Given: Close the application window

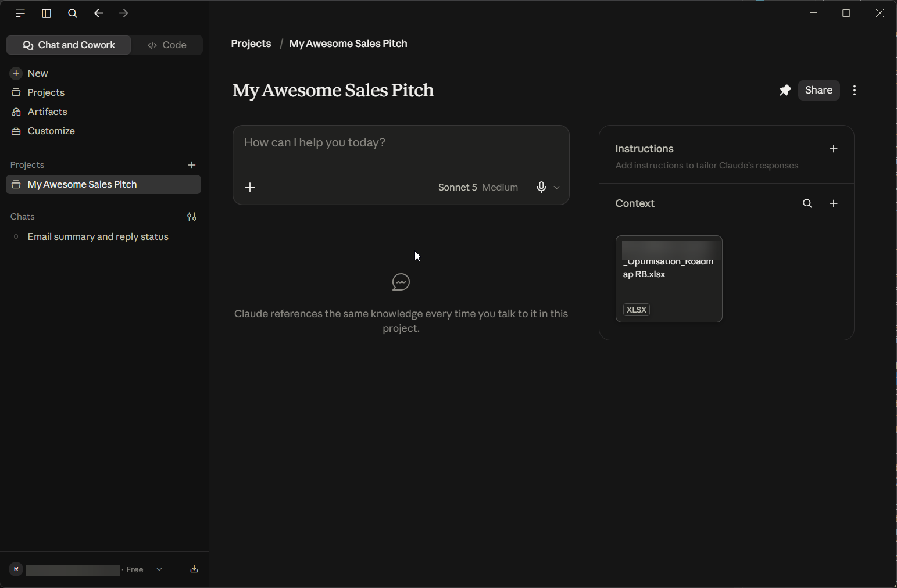Looking at the screenshot, I should tap(880, 13).
